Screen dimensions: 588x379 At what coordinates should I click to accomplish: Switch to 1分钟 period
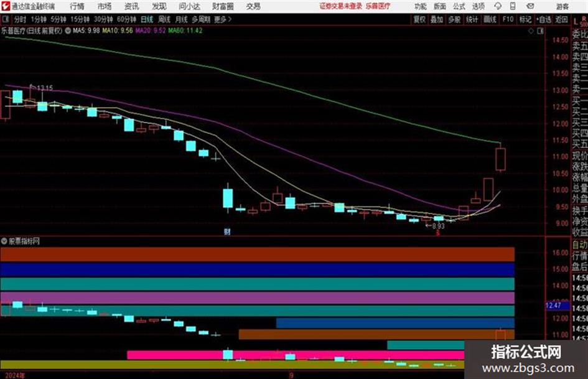coord(38,19)
